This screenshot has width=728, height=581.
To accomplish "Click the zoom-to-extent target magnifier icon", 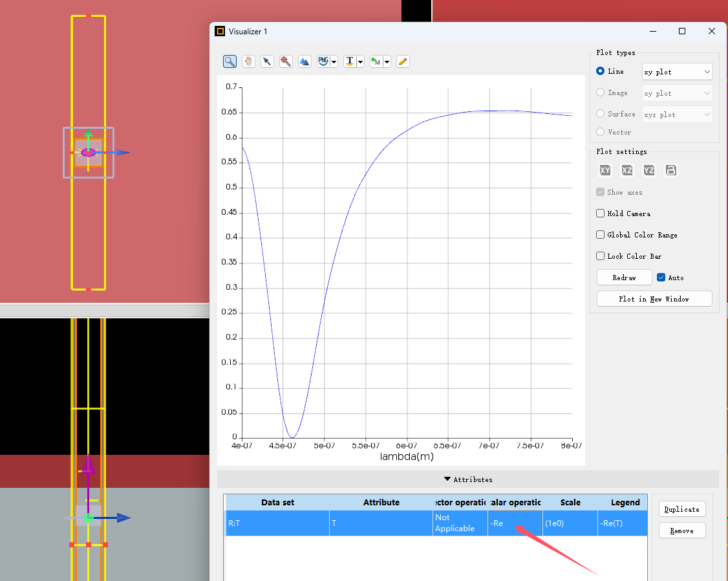I will (286, 61).
